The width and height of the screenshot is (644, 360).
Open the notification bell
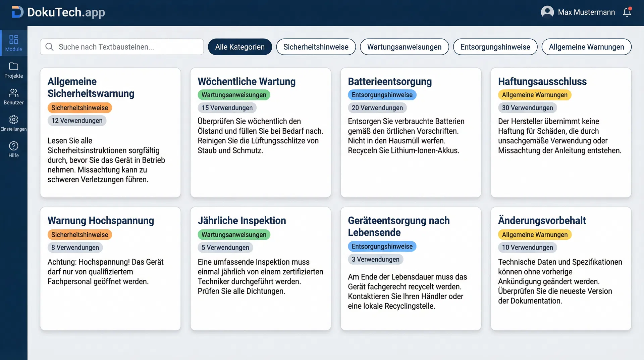click(x=627, y=12)
